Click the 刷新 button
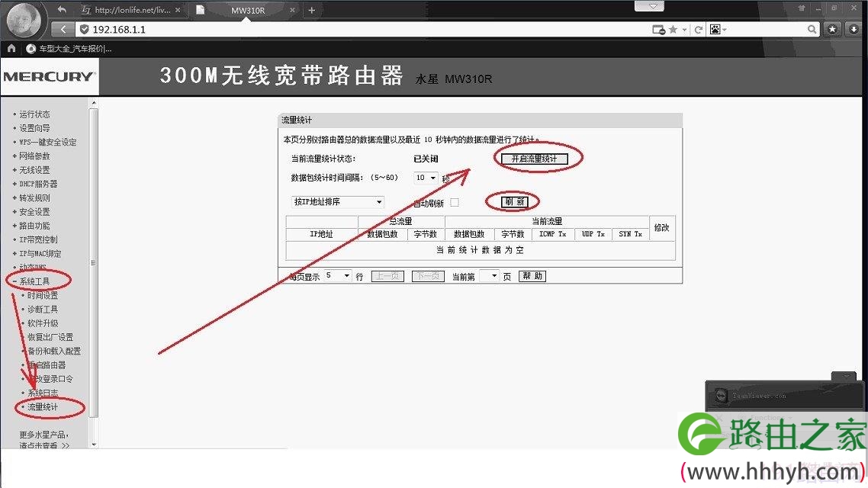Screen dimensions: 868x488 pos(515,202)
